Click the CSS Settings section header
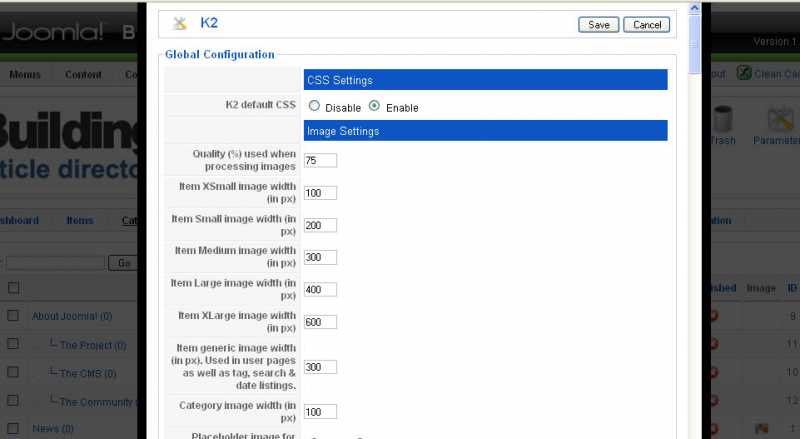This screenshot has width=800, height=439. 486,80
